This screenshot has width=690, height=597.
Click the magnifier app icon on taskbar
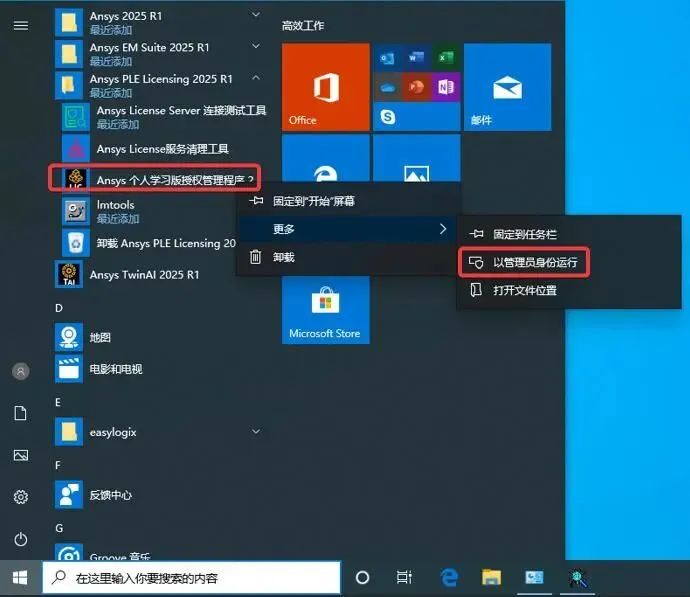[577, 578]
